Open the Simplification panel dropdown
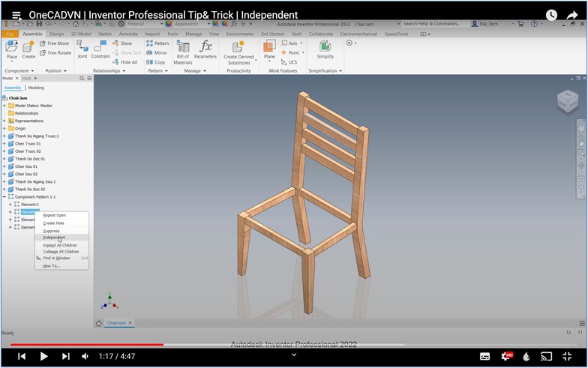Image resolution: width=588 pixels, height=368 pixels. [x=325, y=70]
